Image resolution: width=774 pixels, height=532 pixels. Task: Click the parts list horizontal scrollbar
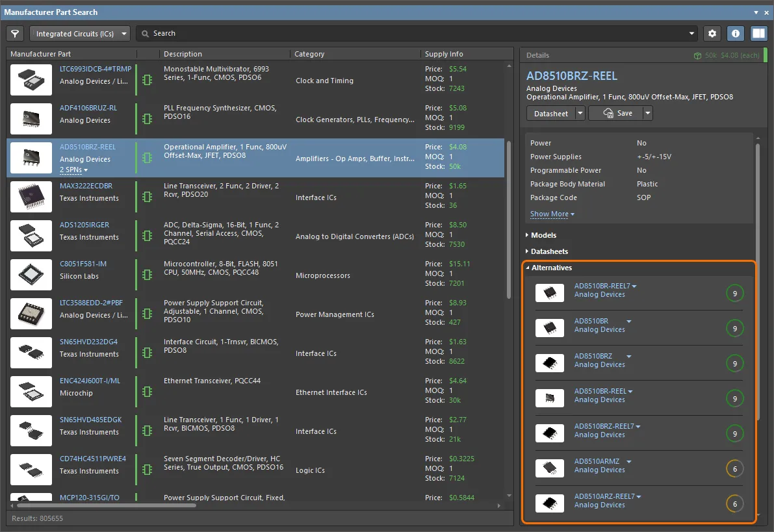coord(107,505)
